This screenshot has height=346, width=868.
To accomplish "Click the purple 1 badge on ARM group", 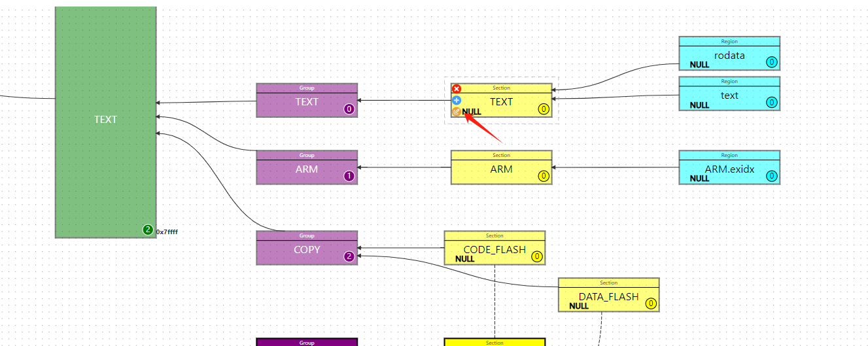I will pos(349,176).
